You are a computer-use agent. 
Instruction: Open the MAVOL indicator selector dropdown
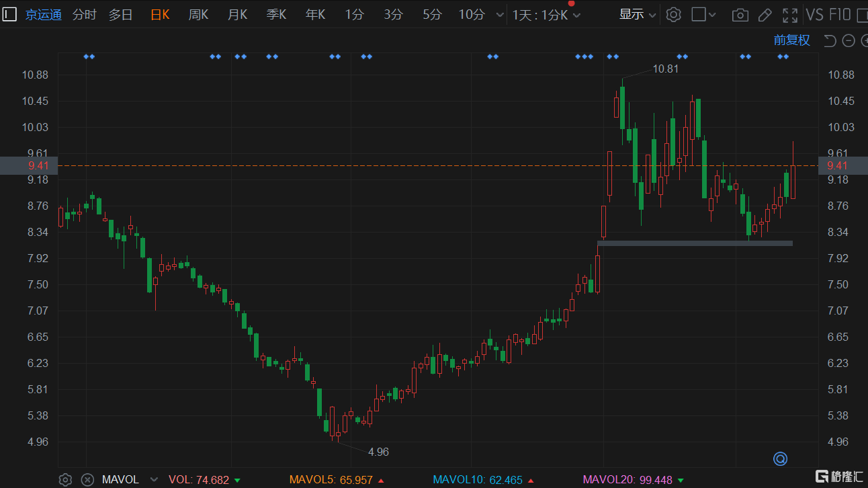(x=154, y=480)
